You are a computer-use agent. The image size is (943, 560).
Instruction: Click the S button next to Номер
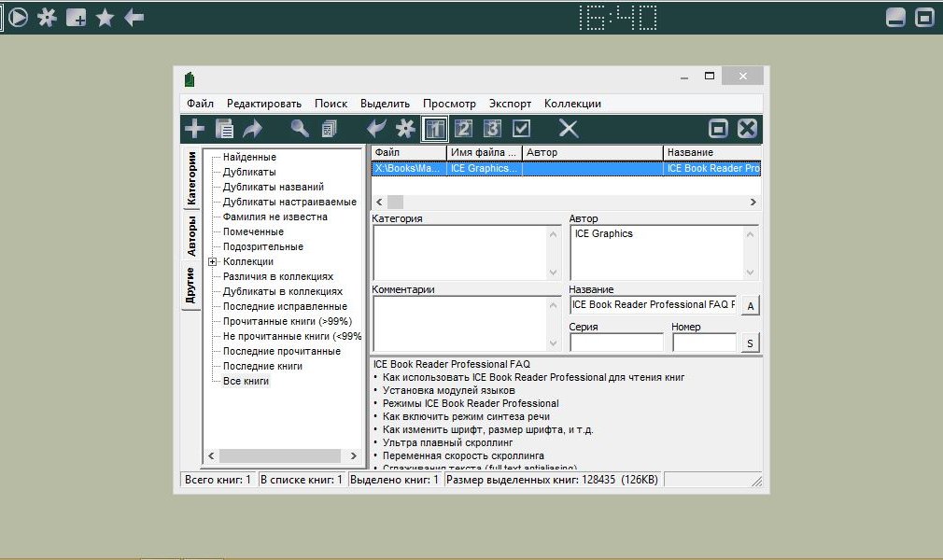pos(750,343)
